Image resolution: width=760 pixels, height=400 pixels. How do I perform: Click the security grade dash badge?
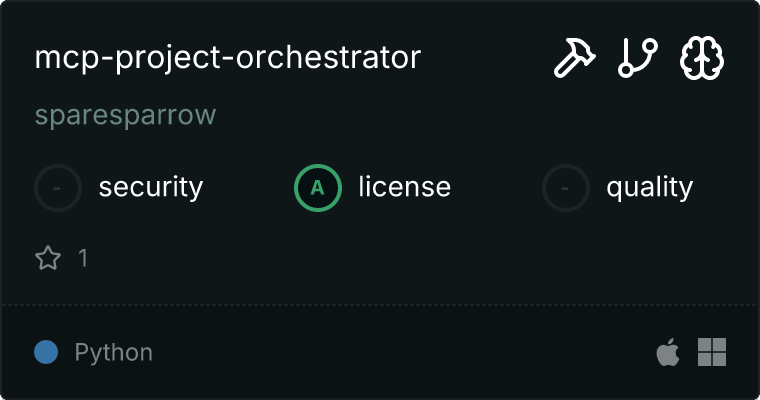[x=58, y=187]
